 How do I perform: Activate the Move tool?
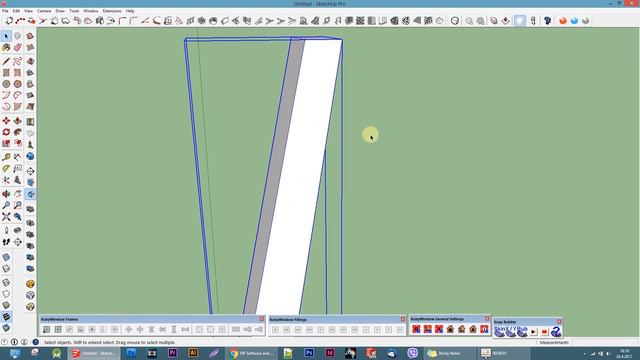coord(6,121)
